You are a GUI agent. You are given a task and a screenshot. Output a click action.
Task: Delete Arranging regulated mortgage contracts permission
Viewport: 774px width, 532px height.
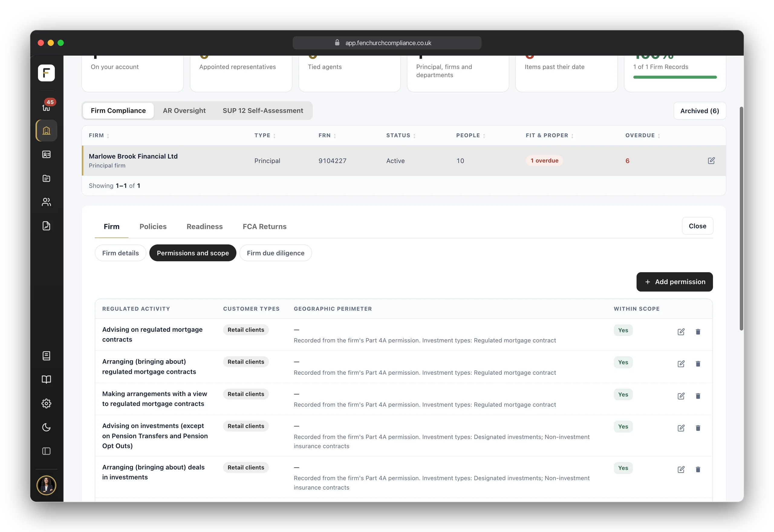(698, 364)
